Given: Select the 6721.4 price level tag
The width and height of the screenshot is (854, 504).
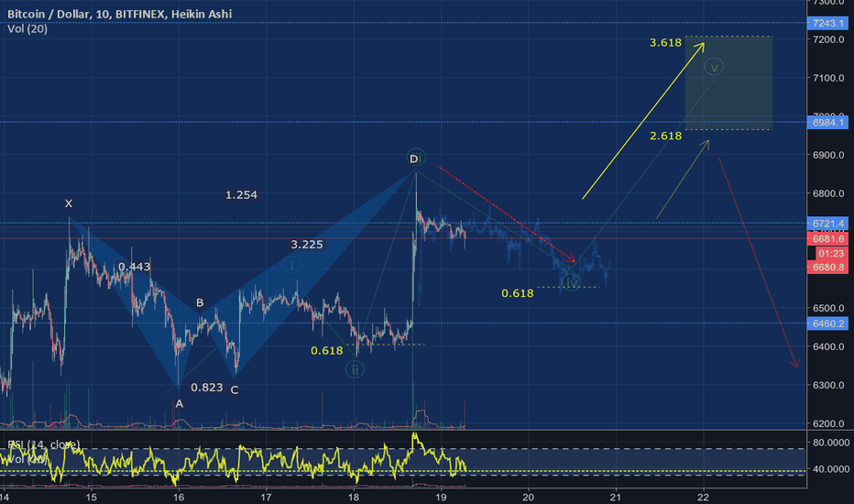Looking at the screenshot, I should point(827,224).
